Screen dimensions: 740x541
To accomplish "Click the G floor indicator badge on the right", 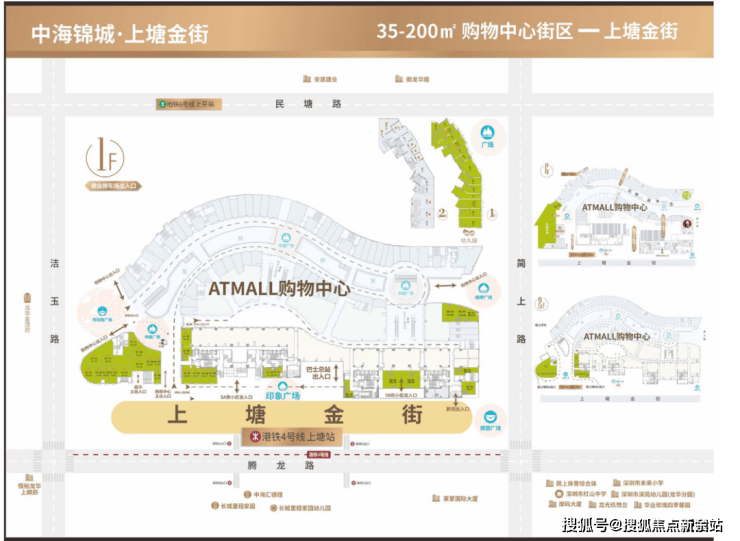I will point(547,169).
